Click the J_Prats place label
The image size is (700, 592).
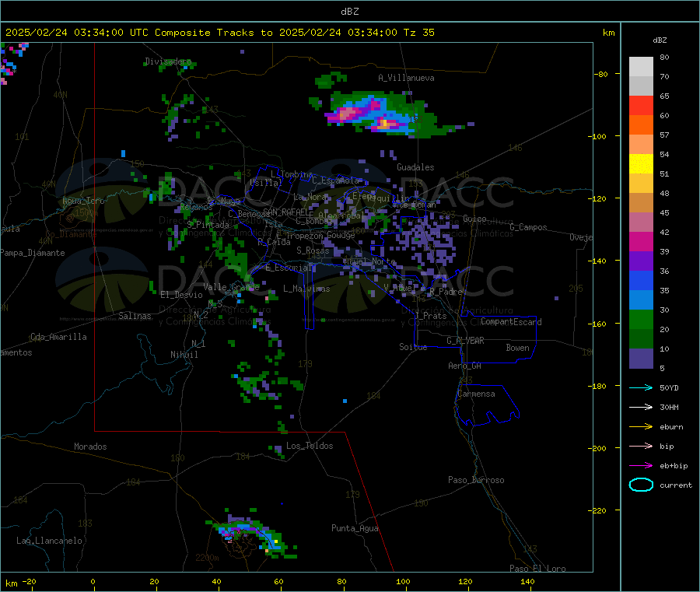coord(431,316)
